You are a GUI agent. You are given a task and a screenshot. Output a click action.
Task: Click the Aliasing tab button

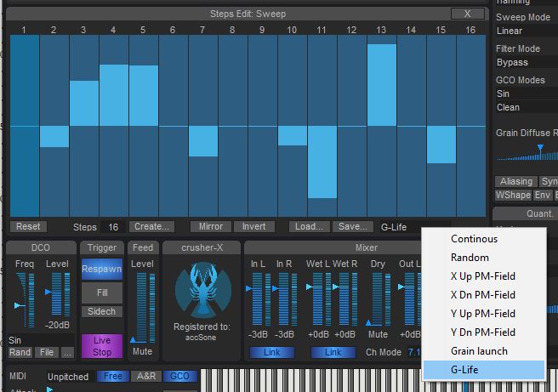pyautogui.click(x=516, y=182)
